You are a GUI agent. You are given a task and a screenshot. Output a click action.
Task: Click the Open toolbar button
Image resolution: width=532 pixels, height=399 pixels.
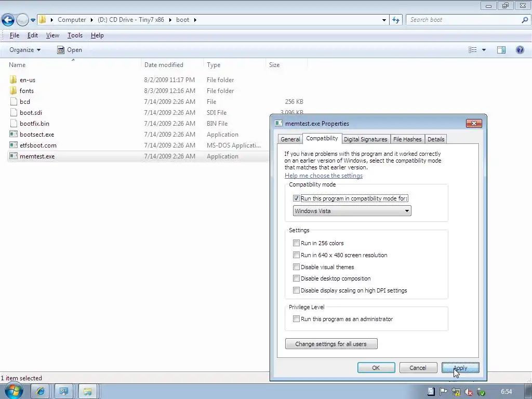[70, 50]
